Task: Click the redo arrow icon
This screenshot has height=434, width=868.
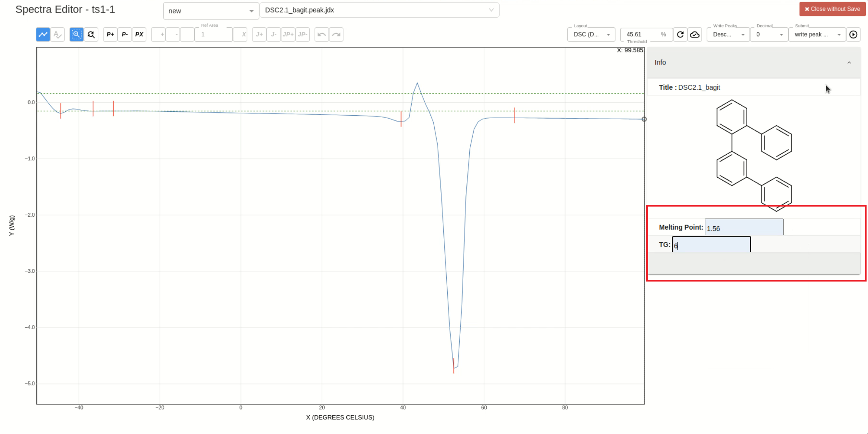Action: coord(336,34)
